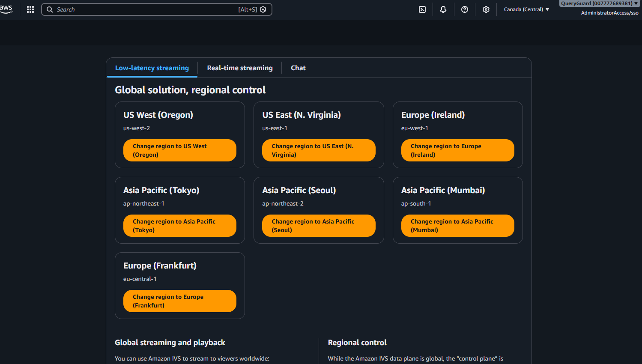This screenshot has height=364, width=642.
Task: Click the ap-south-1 region code
Action: (x=416, y=203)
